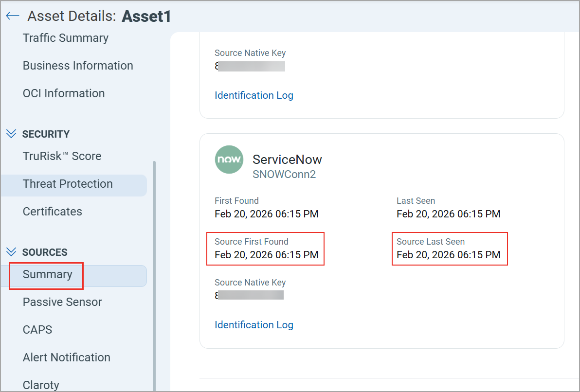Click the ServiceNow logo icon
Image resolution: width=580 pixels, height=392 pixels.
coord(229,160)
